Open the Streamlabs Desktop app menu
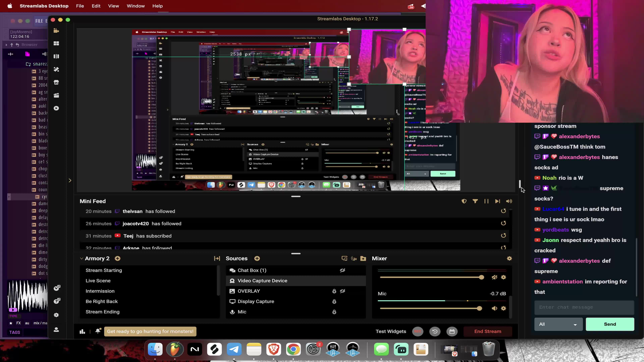The width and height of the screenshot is (644, 362). 44,6
